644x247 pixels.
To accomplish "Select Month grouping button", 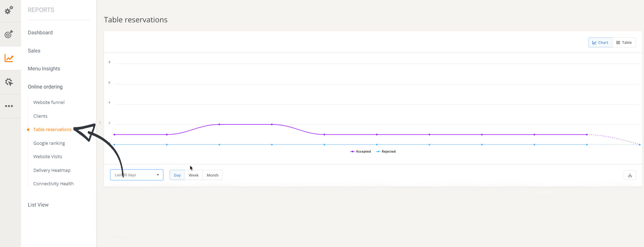I will coord(212,175).
